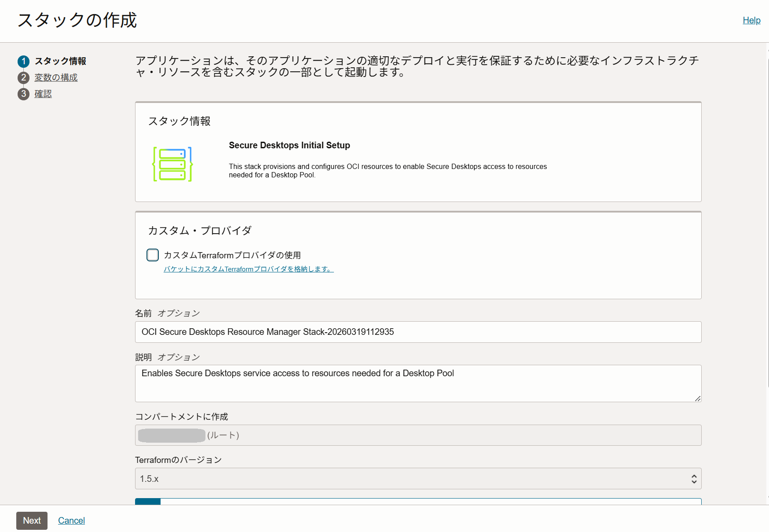Screen dimensions: 769x532
Task: Open the コンパートメントに作成 compartment selector
Action: (418, 435)
